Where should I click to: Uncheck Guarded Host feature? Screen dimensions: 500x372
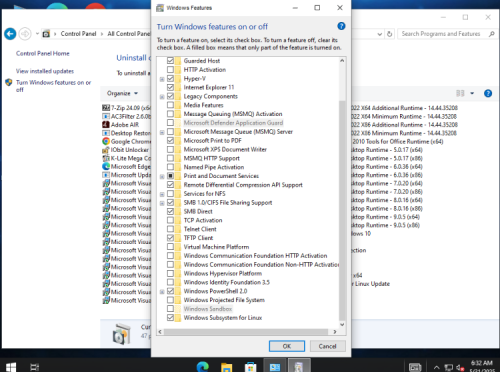[170, 61]
